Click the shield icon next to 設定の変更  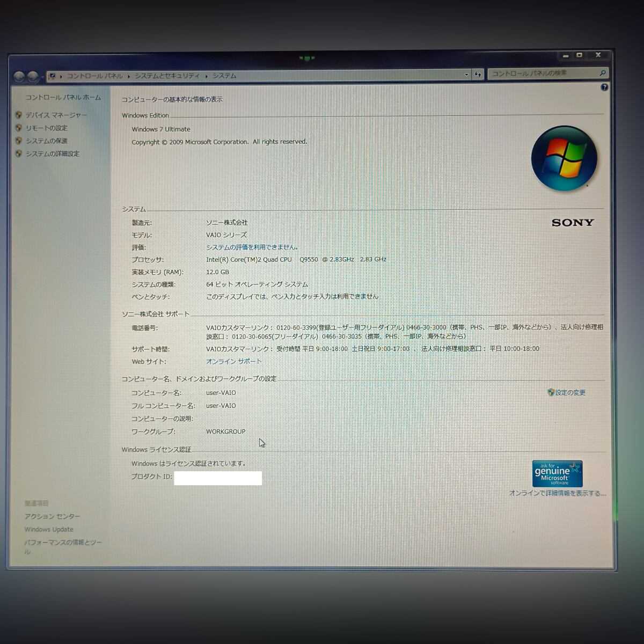click(x=551, y=392)
